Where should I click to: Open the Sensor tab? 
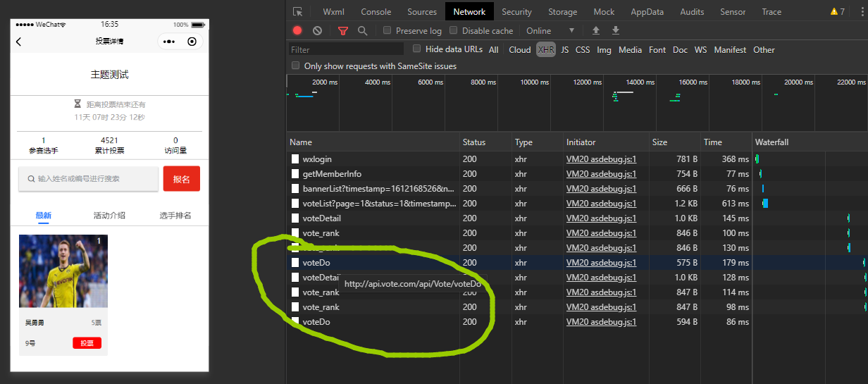coord(733,11)
